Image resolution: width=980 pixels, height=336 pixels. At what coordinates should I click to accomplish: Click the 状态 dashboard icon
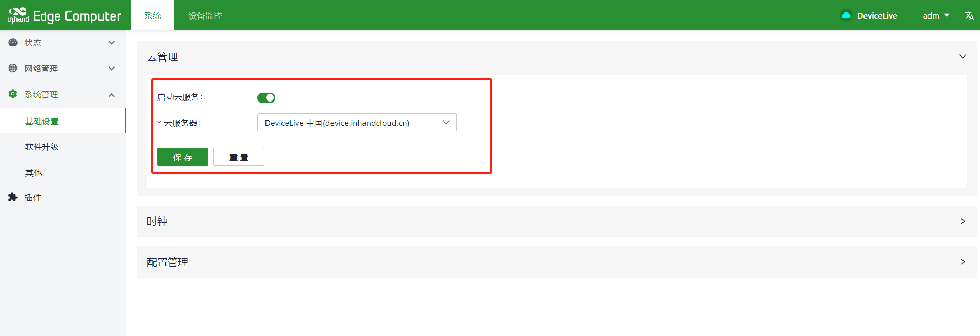(13, 43)
